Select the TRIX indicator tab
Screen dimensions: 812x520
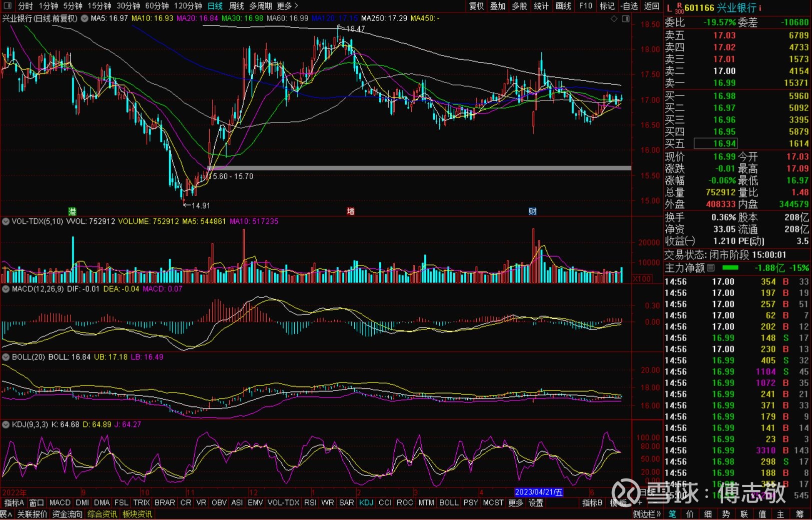pos(142,502)
